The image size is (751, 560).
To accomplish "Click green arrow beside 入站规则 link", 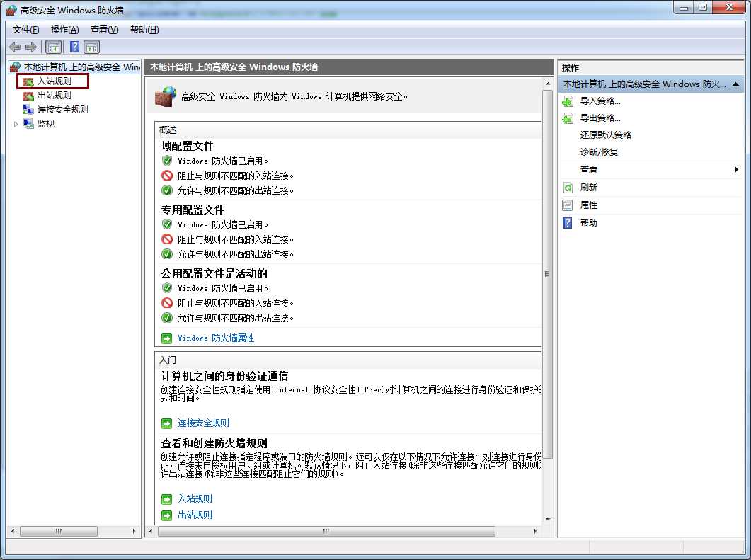I will (166, 500).
